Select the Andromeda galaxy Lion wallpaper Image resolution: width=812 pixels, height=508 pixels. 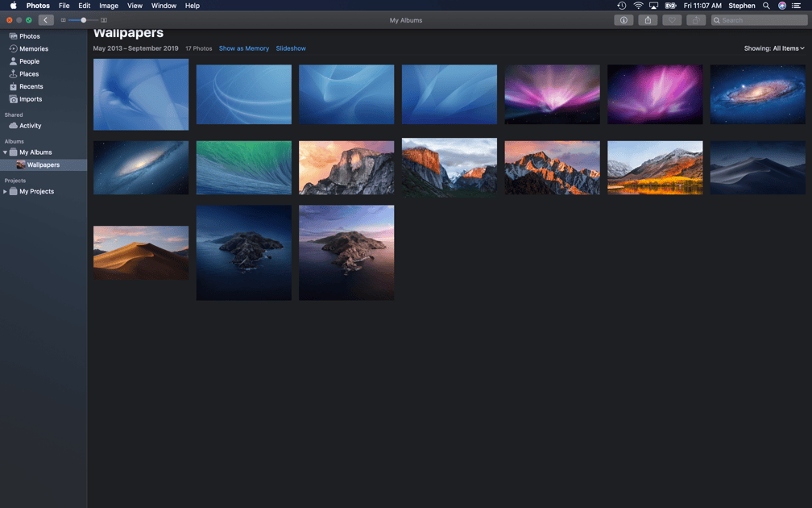[757, 94]
